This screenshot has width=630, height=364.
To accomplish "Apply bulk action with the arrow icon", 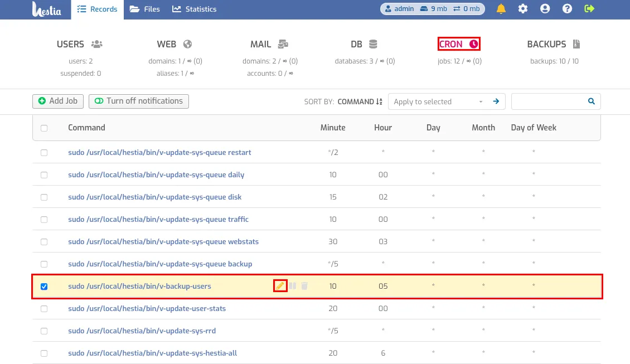I will pyautogui.click(x=496, y=101).
